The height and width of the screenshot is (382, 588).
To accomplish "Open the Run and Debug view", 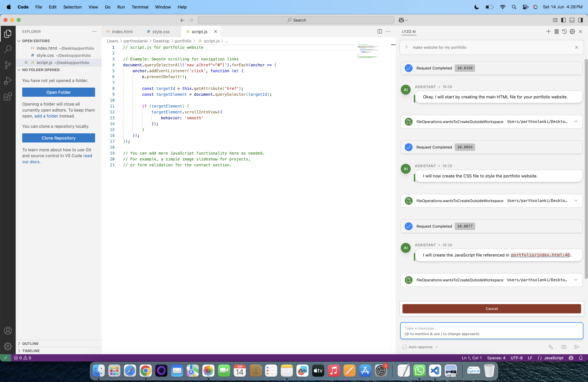I will click(8, 81).
